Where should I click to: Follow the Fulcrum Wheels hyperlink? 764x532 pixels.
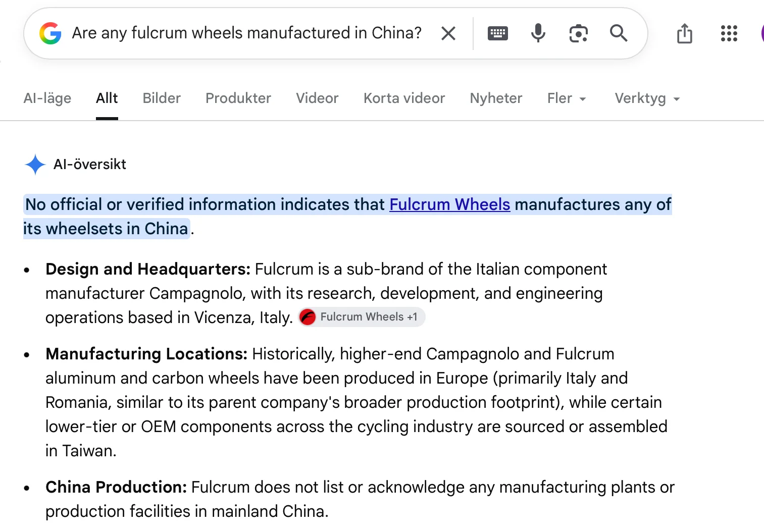pos(450,204)
